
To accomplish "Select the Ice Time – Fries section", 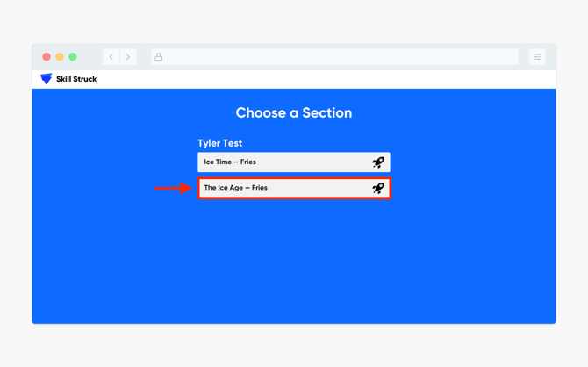I will [294, 162].
